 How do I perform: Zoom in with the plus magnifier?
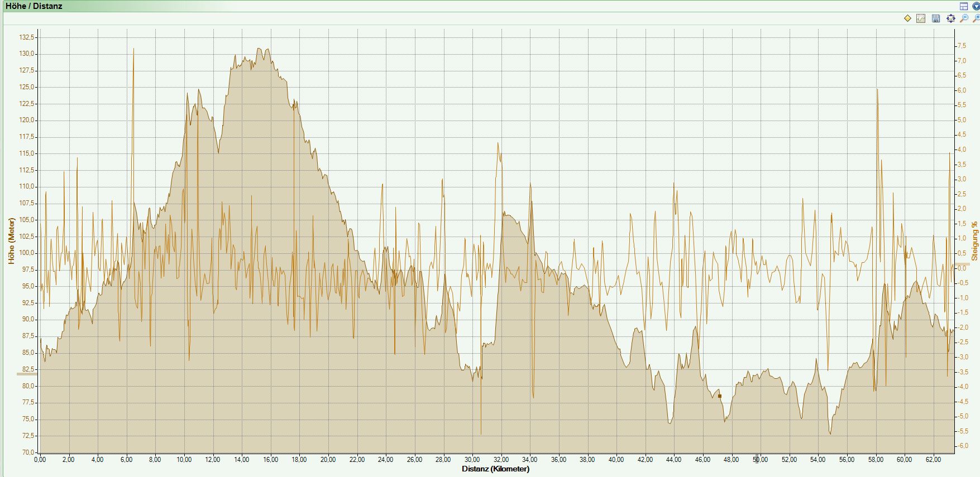pyautogui.click(x=976, y=18)
